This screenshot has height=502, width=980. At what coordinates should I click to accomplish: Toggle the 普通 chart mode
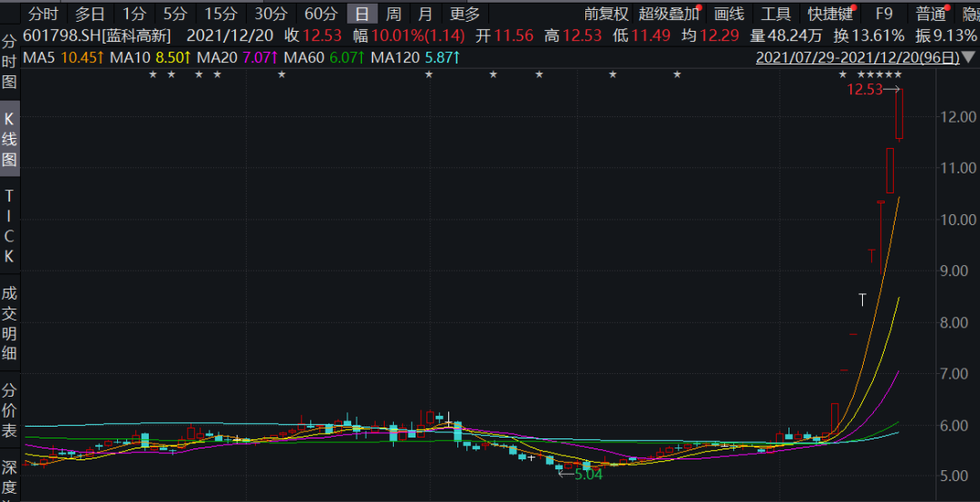930,14
